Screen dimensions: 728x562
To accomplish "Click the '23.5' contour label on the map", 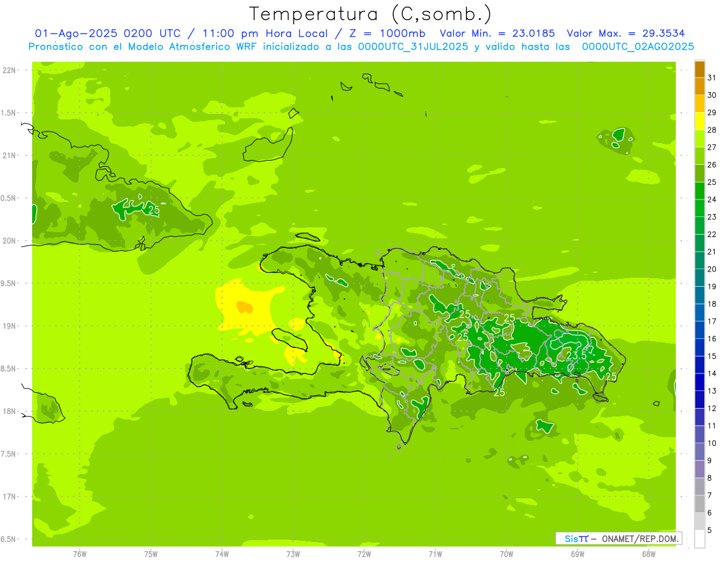I will [577, 355].
